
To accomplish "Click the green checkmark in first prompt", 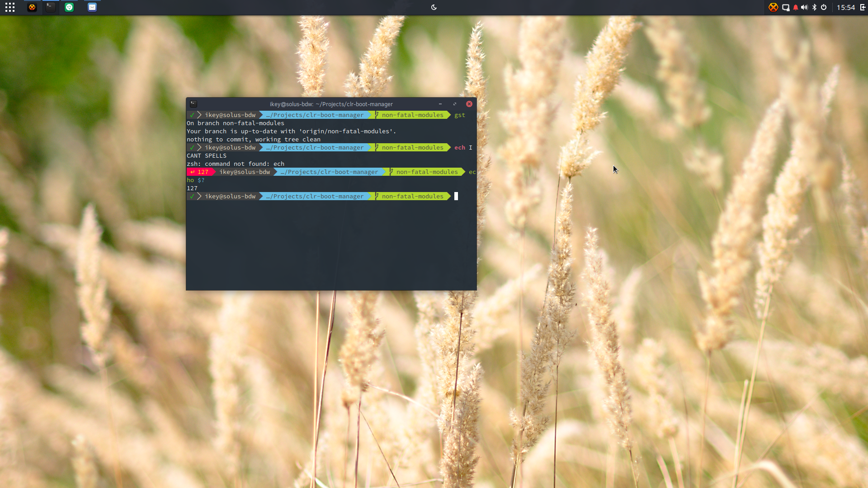I will pos(192,115).
